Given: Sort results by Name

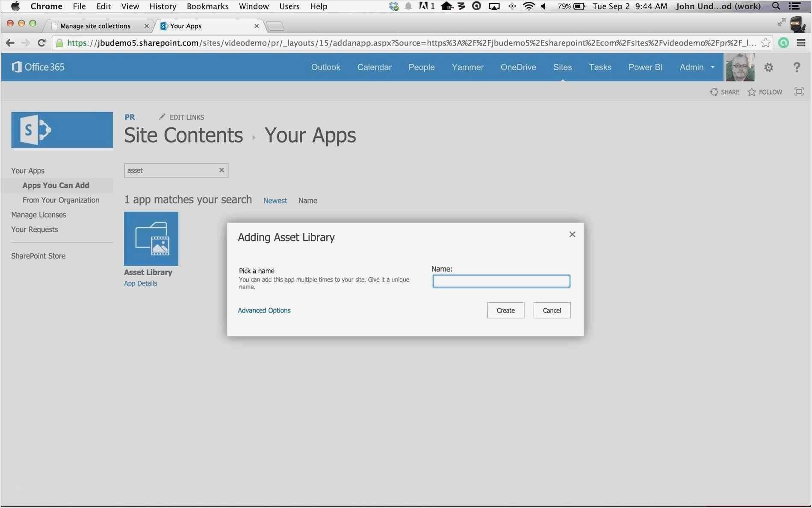Looking at the screenshot, I should 307,201.
